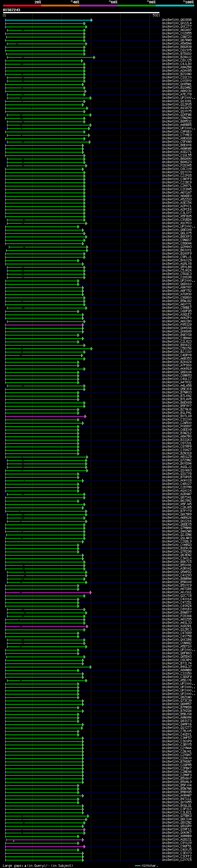Viewport: 197px width, 868px height.
Task: Click hit label UniRef100_A5DJ76
Action: coord(177,680)
